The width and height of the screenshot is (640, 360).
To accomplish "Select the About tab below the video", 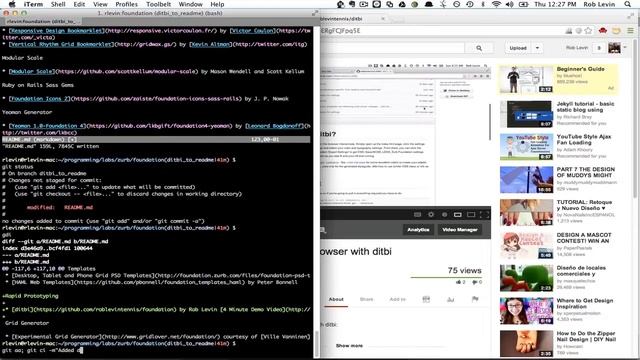I will (x=336, y=299).
